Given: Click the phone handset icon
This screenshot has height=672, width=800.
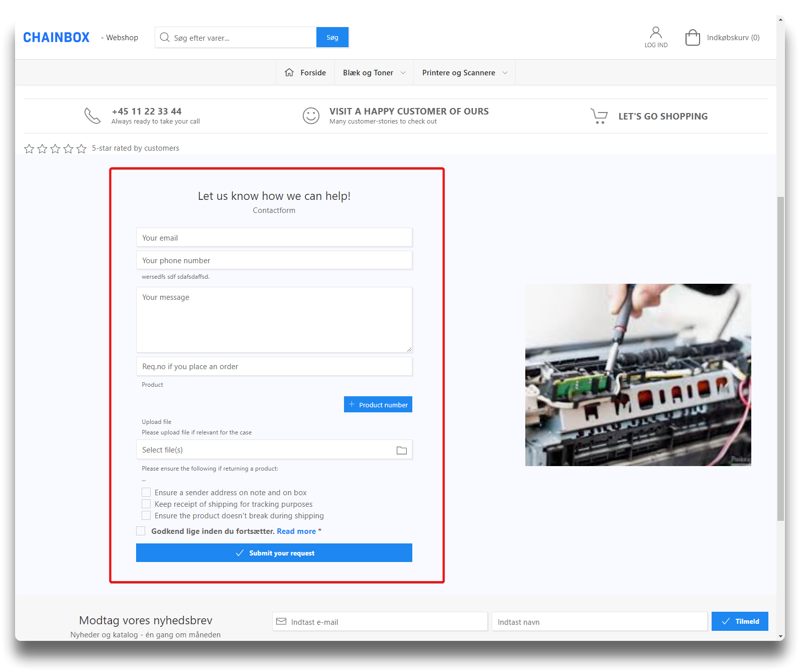Looking at the screenshot, I should [x=92, y=116].
